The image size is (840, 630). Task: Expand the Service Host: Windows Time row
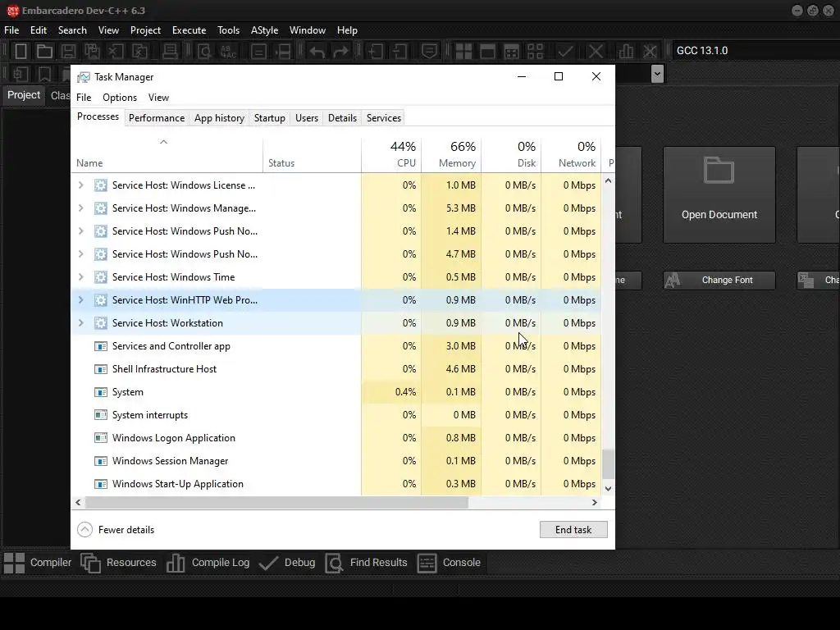pos(81,277)
